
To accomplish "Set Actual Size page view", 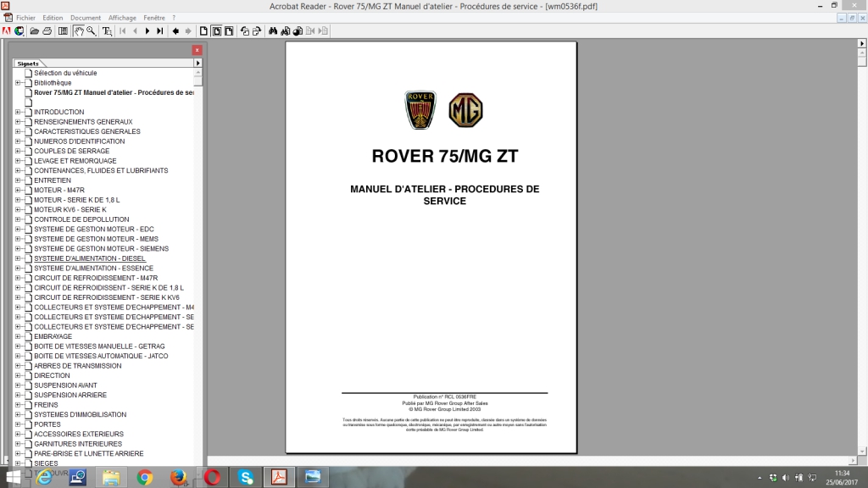I will (203, 31).
